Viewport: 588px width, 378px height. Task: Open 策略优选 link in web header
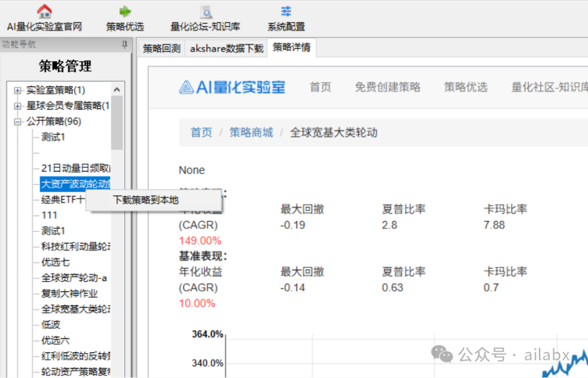[465, 87]
